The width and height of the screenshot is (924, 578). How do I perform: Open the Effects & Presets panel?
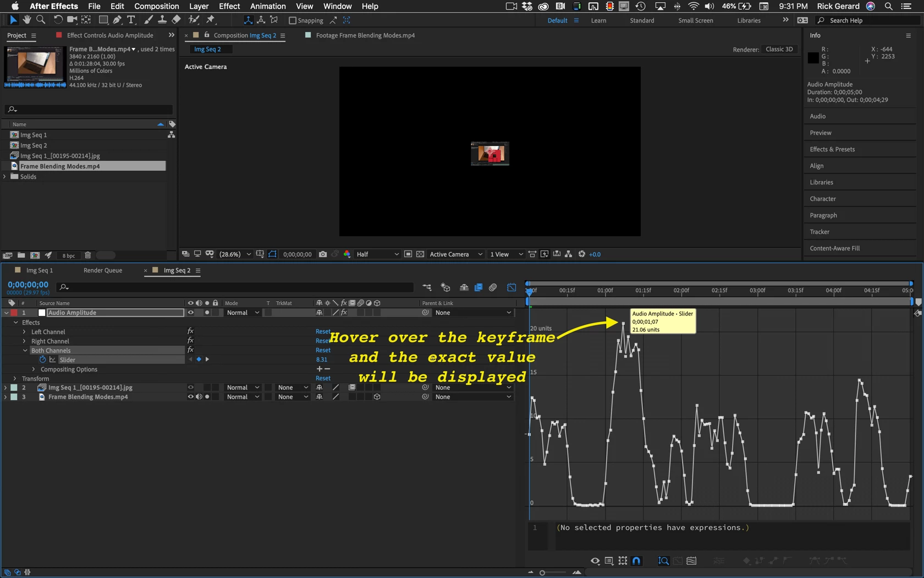tap(832, 149)
